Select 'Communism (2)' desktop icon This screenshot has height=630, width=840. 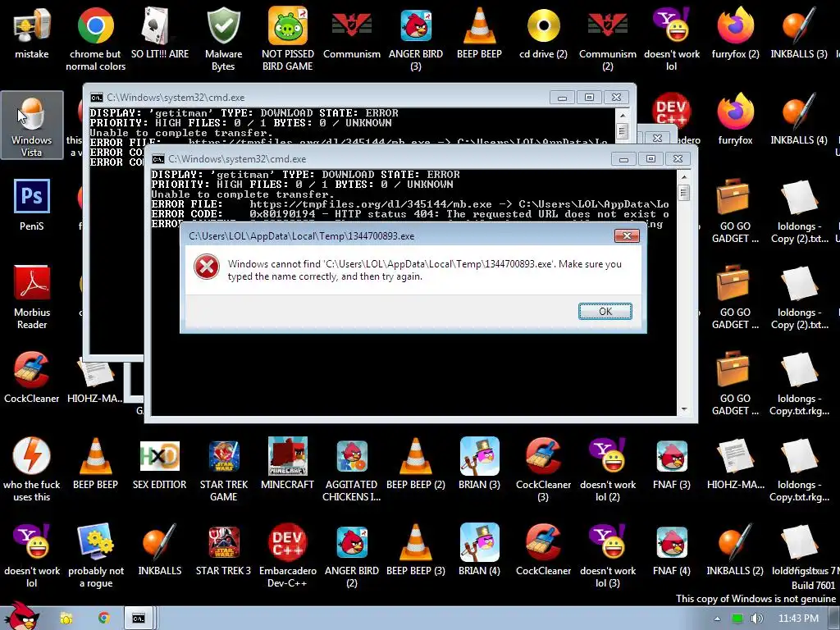(608, 39)
